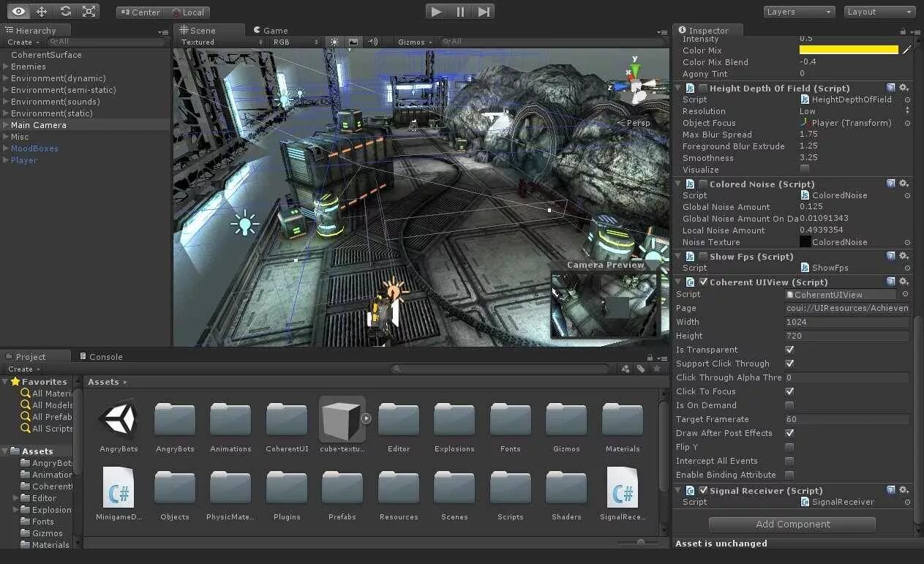Open the Gizmos dropdown in the Scene view

[x=413, y=42]
